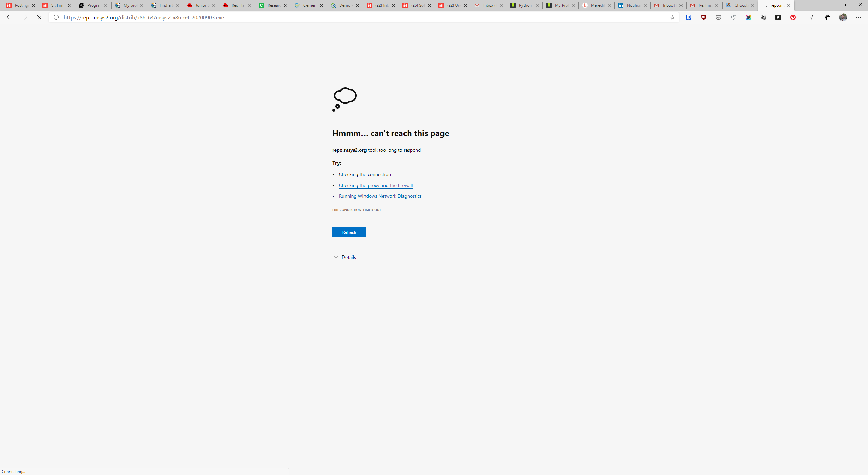Open the uBlock Origin extension

click(x=703, y=17)
